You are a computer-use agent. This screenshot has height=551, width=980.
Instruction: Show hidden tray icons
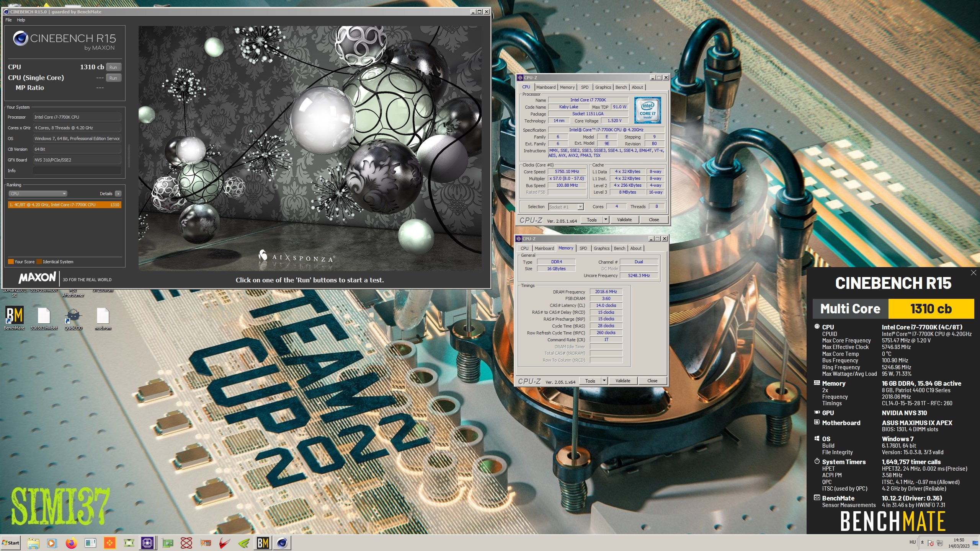coord(922,543)
